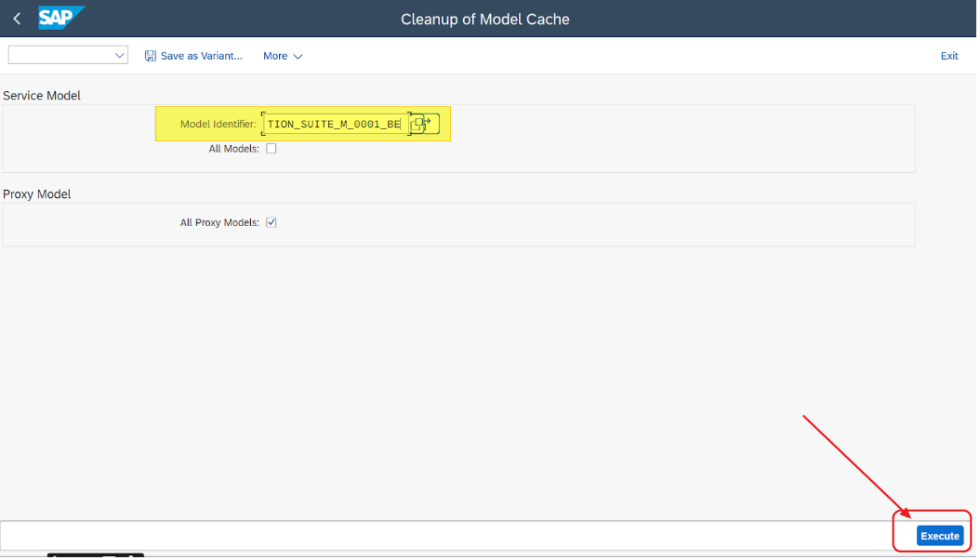Image resolution: width=980 pixels, height=560 pixels.
Task: Expand the More chevron
Action: point(298,57)
